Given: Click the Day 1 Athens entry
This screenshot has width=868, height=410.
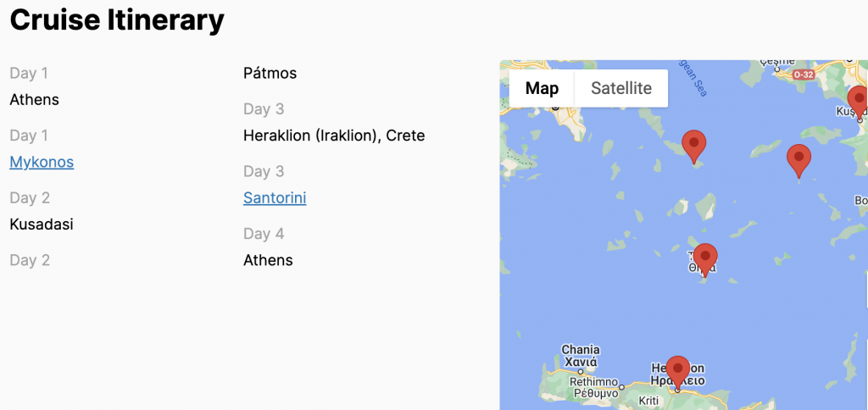Looking at the screenshot, I should tap(34, 100).
